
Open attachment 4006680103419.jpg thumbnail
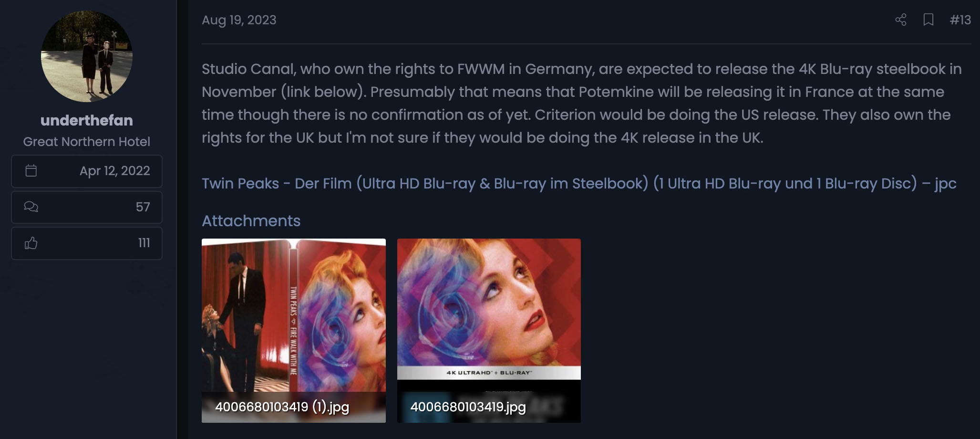(489, 330)
